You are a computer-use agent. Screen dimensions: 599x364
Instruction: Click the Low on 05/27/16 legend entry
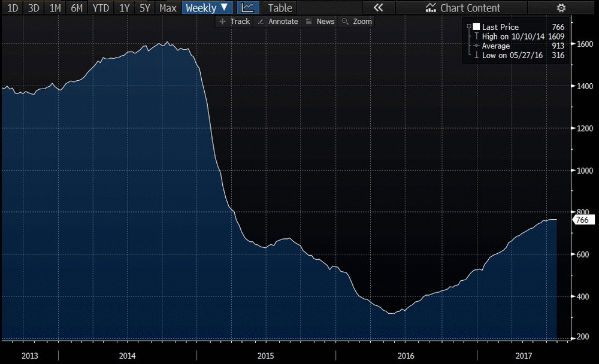tap(512, 56)
